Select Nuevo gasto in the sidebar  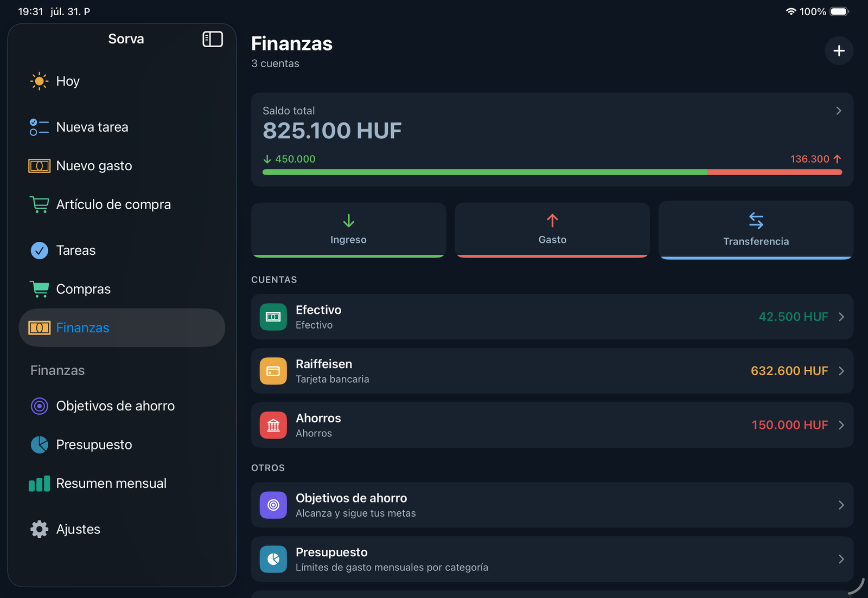122,166
